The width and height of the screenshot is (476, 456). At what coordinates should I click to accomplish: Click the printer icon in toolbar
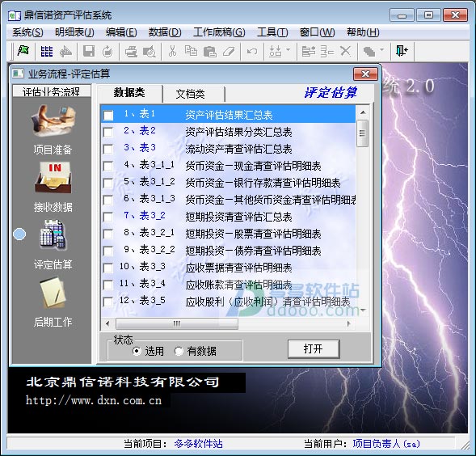131,52
